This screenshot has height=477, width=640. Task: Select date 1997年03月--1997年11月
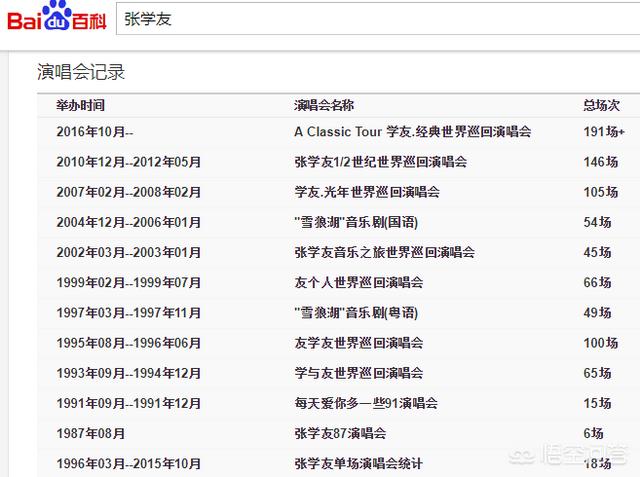click(x=129, y=313)
